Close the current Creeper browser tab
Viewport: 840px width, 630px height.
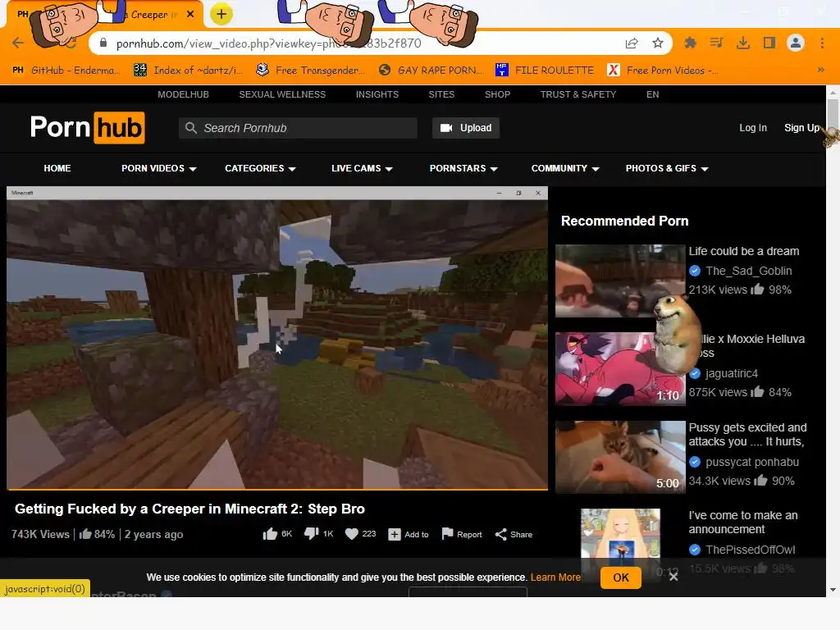pyautogui.click(x=190, y=15)
